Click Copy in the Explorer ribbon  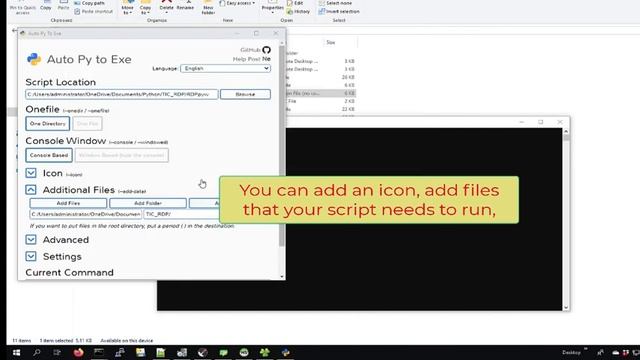coord(46,7)
